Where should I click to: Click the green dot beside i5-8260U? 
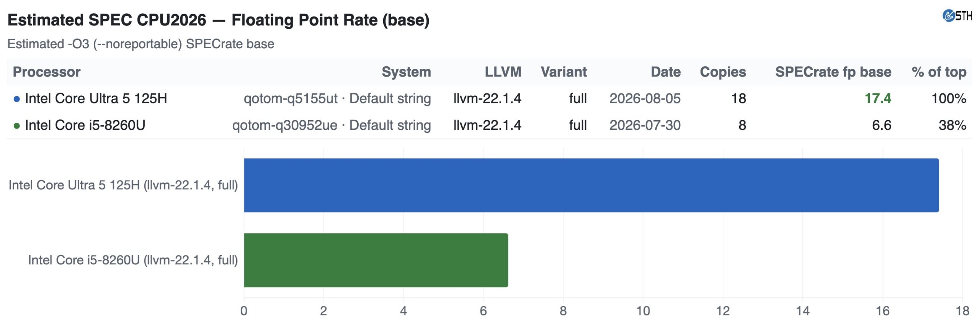(16, 126)
